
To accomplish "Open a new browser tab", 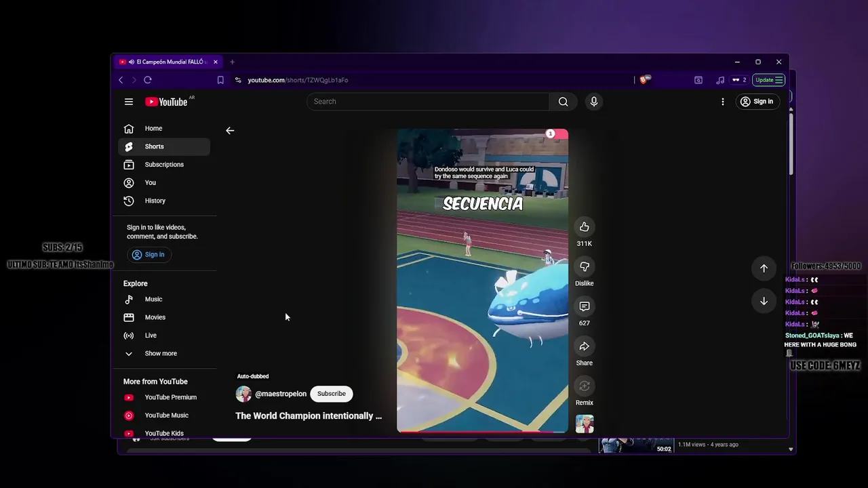I will click(232, 62).
